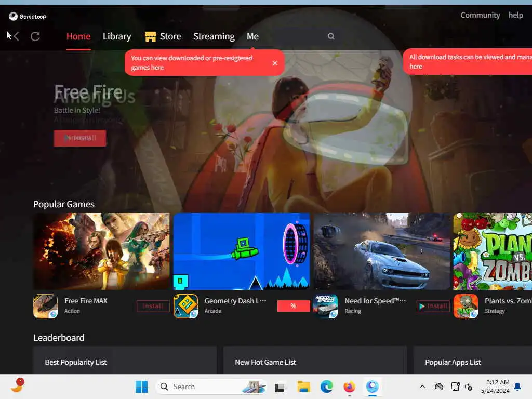The width and height of the screenshot is (532, 399).
Task: Switch to the Home tab
Action: pyautogui.click(x=78, y=36)
